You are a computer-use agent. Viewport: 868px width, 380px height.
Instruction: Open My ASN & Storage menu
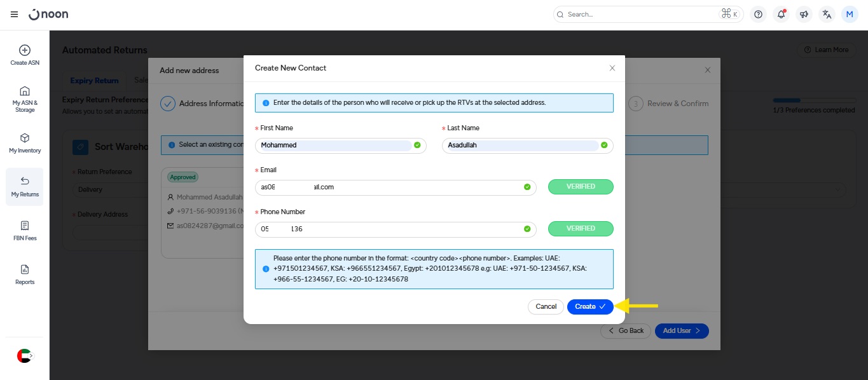click(x=24, y=99)
